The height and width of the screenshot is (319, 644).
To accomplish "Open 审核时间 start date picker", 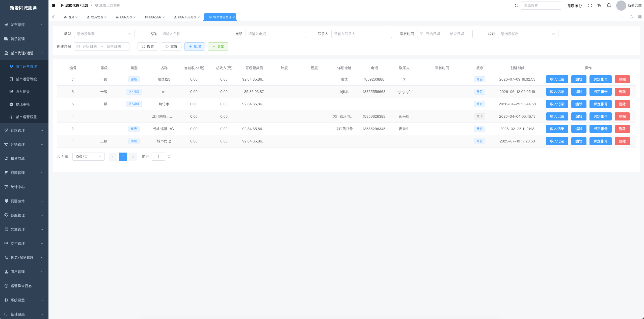I will 433,34.
